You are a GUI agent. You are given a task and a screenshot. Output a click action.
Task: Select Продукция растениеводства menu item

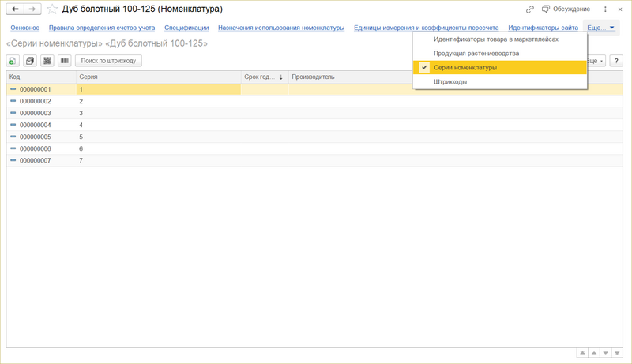500,54
